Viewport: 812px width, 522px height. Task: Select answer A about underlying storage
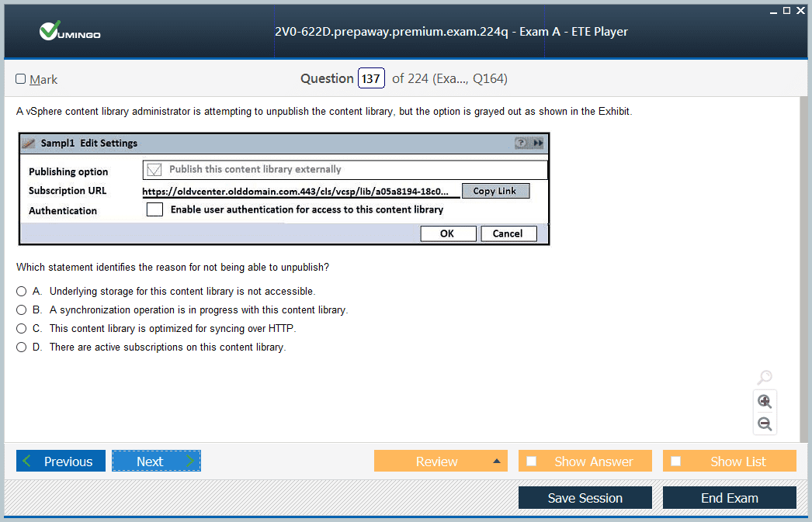pos(21,292)
